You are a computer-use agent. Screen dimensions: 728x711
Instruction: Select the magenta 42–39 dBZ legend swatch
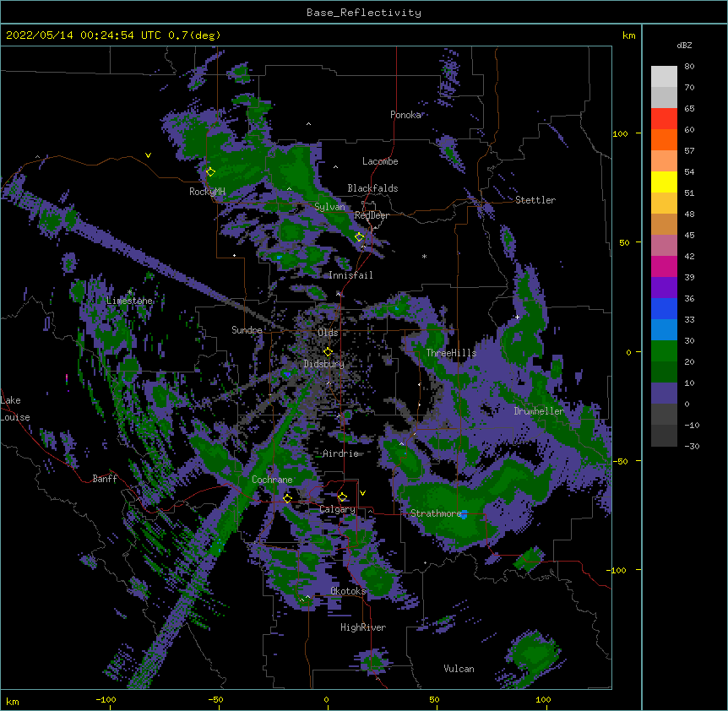pyautogui.click(x=664, y=266)
